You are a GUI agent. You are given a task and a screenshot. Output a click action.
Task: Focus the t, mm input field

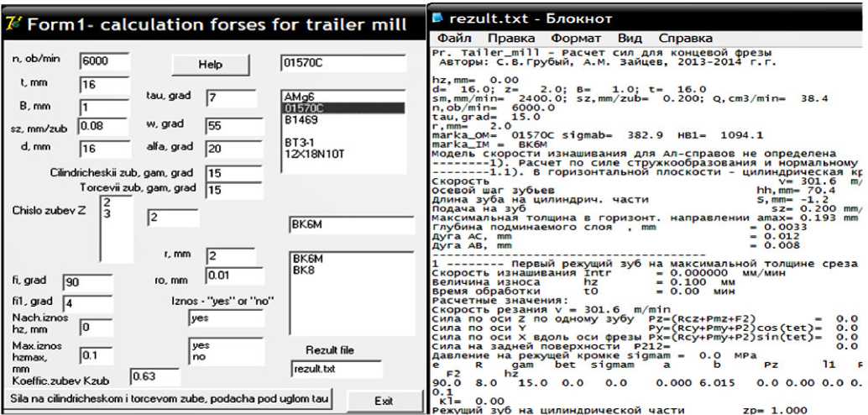point(105,85)
